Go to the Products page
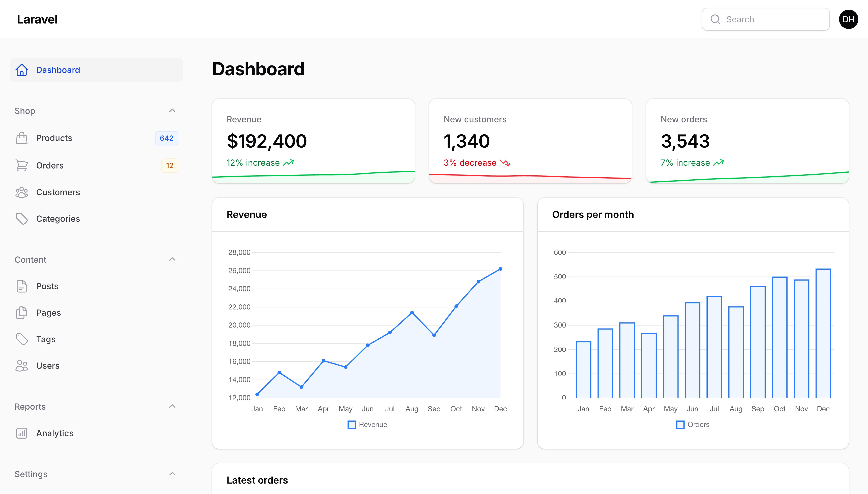 96,138
